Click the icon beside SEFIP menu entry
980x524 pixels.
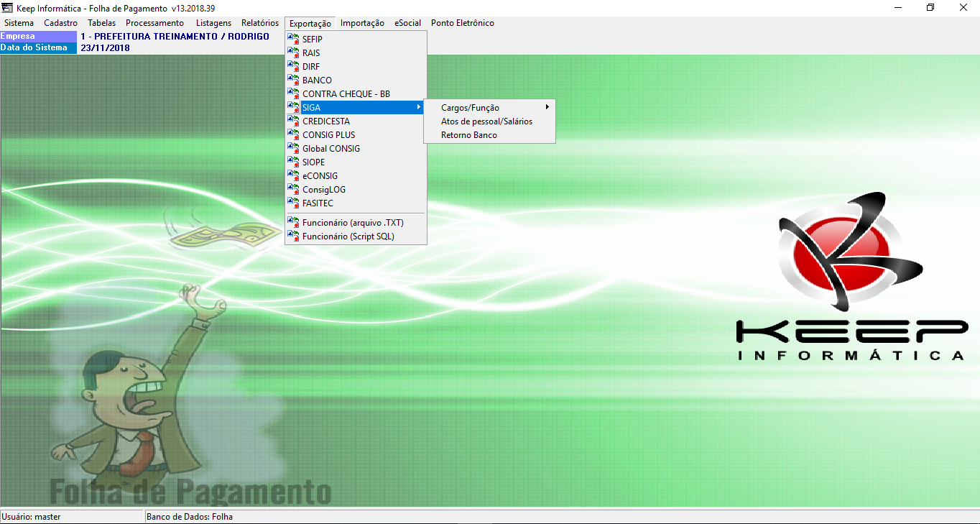[x=293, y=39]
